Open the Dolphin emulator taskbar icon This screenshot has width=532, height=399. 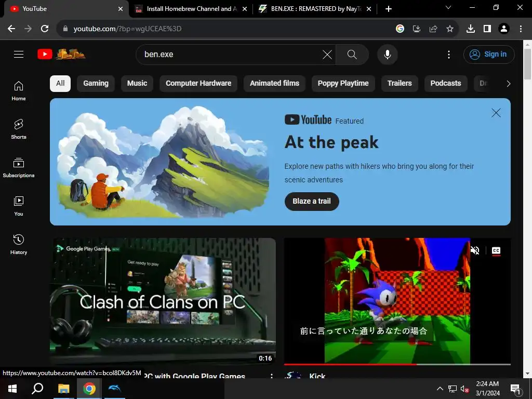115,389
